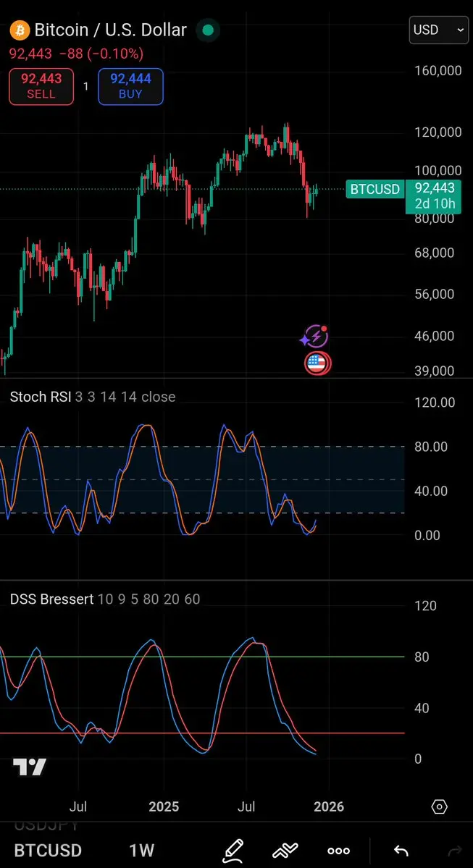Select the Stoch RSI indicator title
Viewport: 473px width, 868px height.
point(40,397)
